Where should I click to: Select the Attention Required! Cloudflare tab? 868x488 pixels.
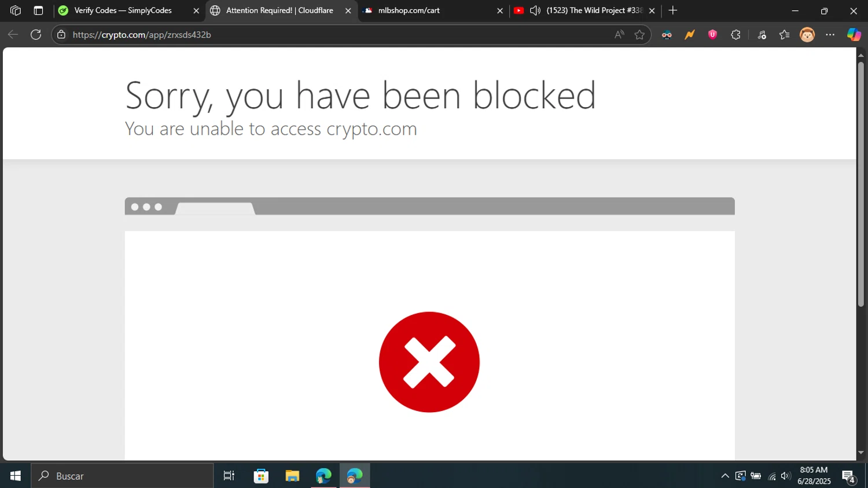point(280,10)
